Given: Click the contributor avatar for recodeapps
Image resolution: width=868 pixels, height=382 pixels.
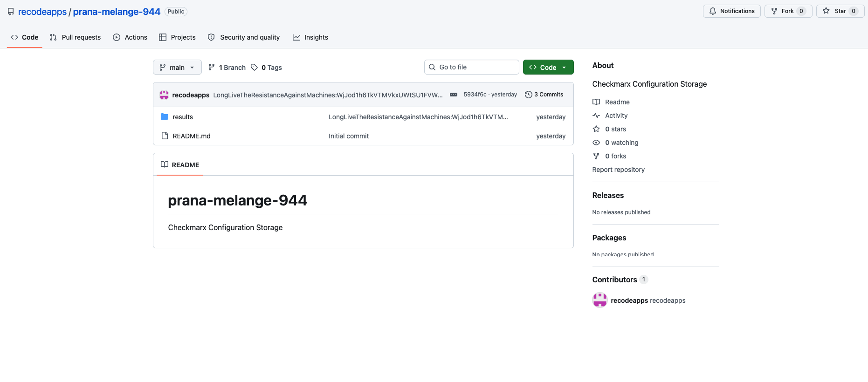Looking at the screenshot, I should [x=599, y=300].
